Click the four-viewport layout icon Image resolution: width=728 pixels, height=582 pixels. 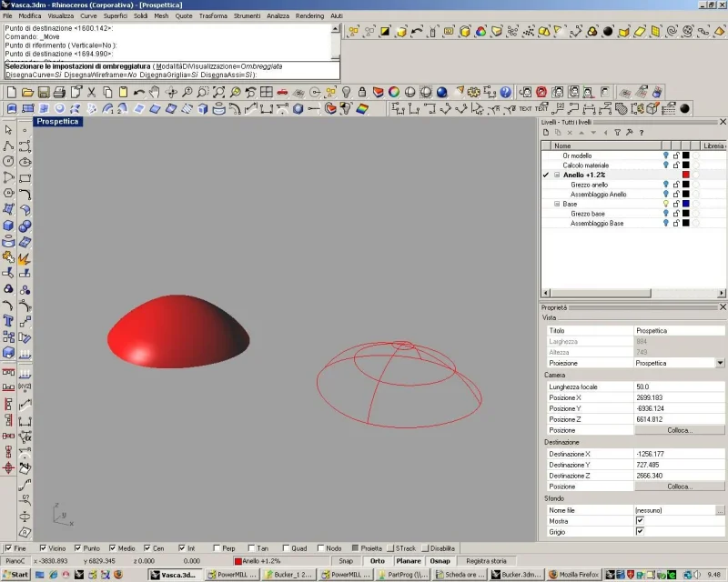[267, 92]
